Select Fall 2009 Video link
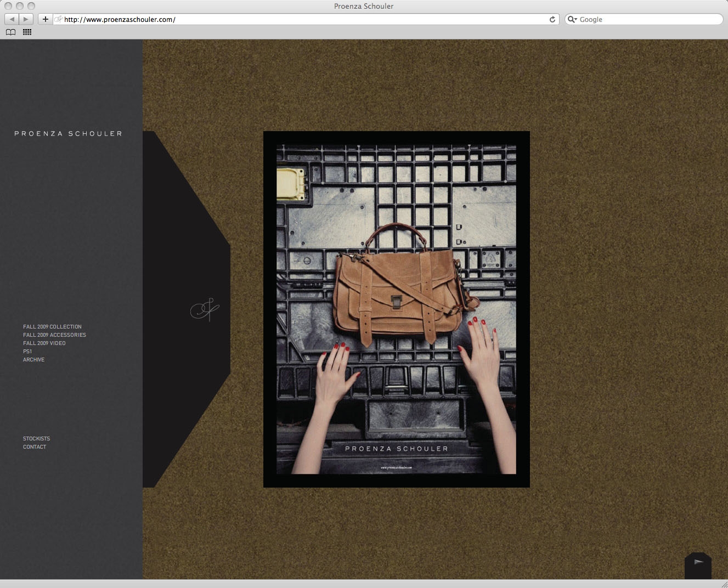Viewport: 728px width, 588px height. tap(44, 343)
